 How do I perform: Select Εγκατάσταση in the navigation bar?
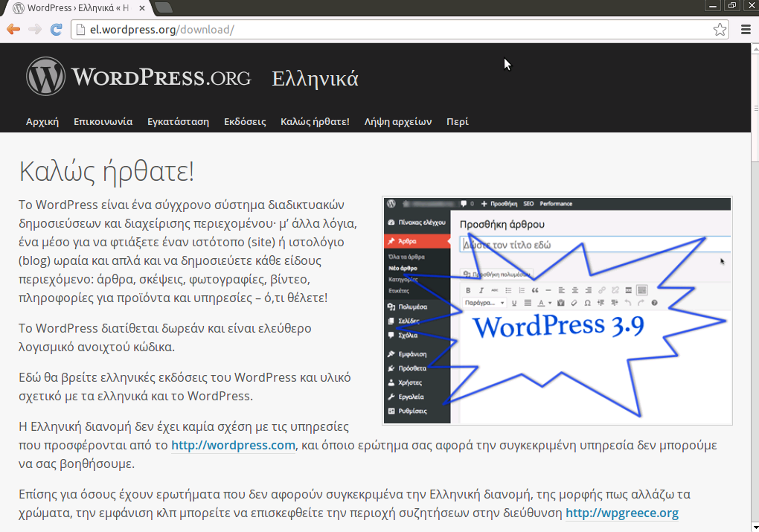point(178,121)
